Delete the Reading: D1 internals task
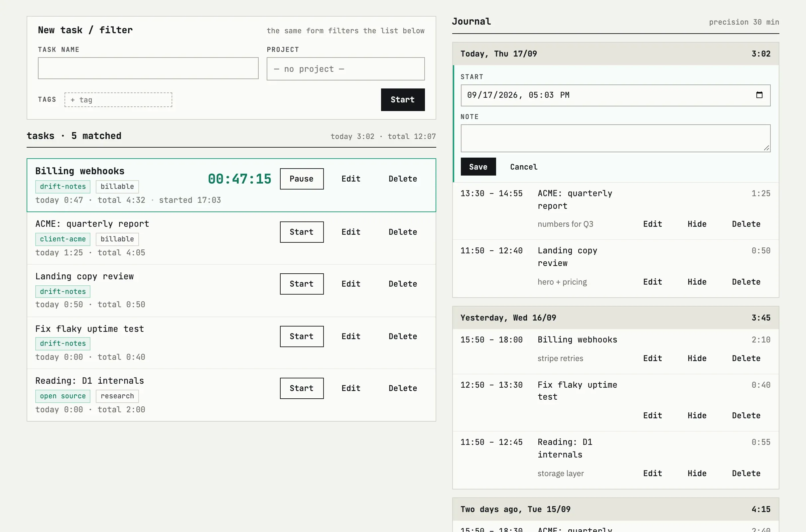Viewport: 806px width, 532px height. [x=403, y=388]
